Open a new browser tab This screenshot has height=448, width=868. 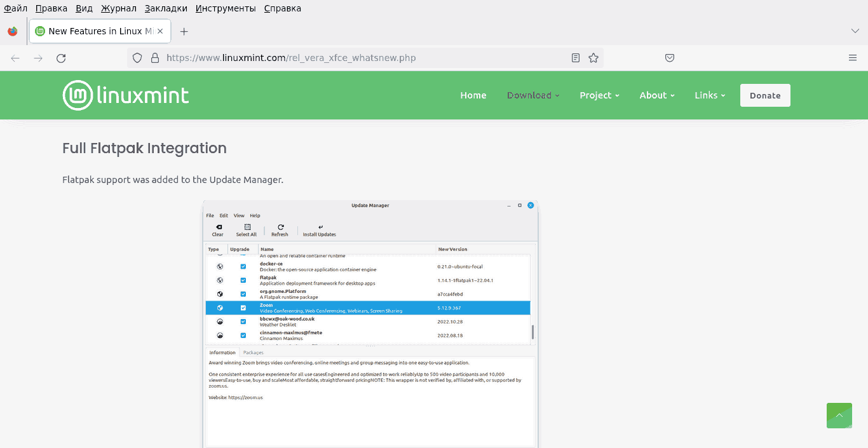pos(184,31)
